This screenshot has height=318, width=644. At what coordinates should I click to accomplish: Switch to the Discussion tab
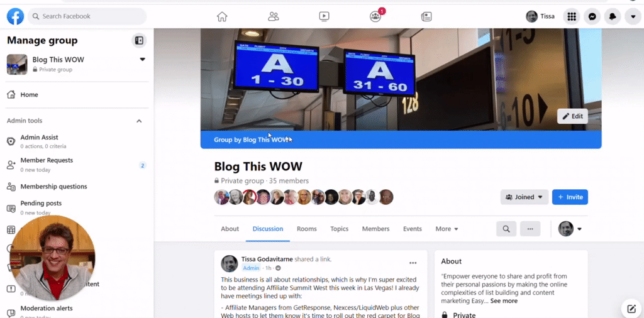pyautogui.click(x=268, y=229)
